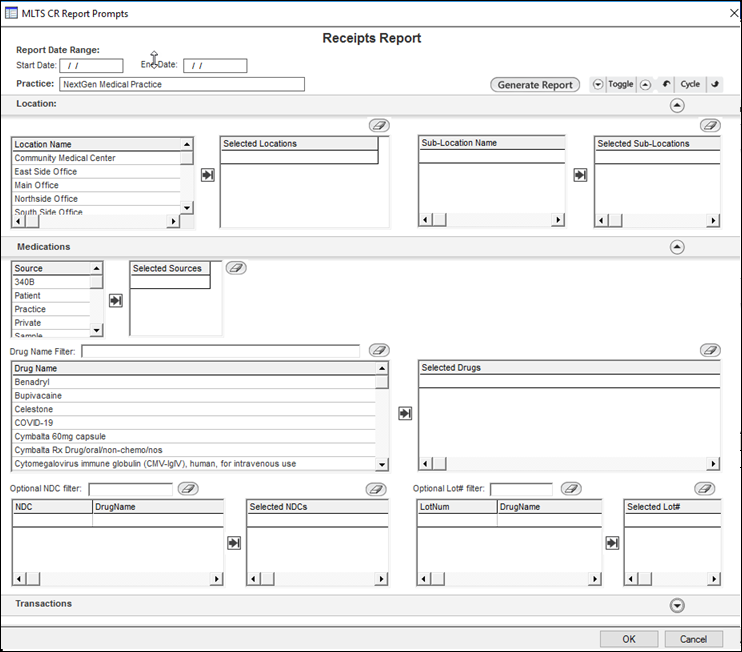
Task: Select East Side Office location
Action: (97, 172)
